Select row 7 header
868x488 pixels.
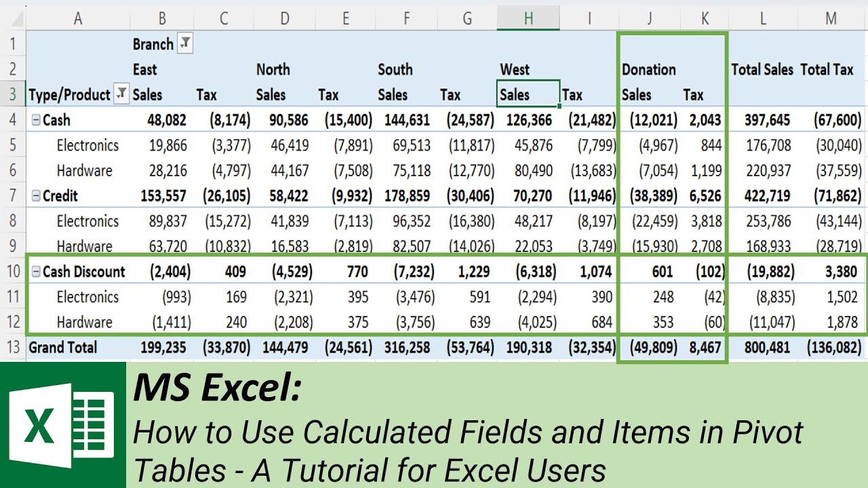click(x=13, y=196)
